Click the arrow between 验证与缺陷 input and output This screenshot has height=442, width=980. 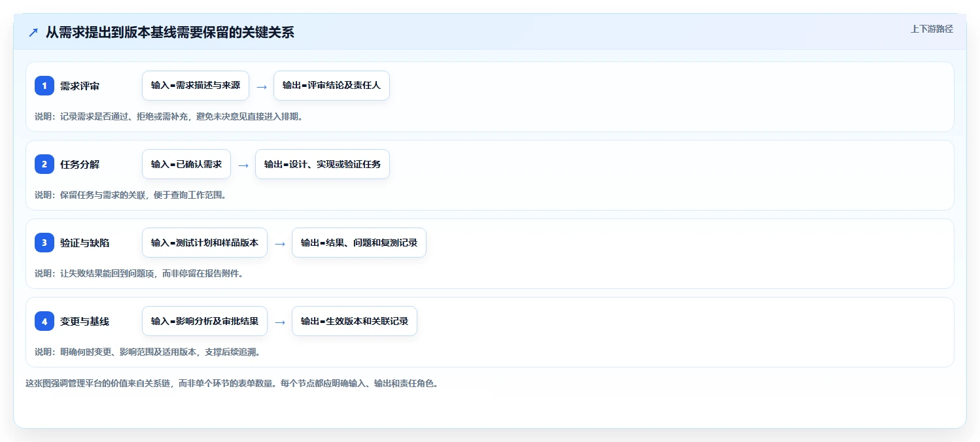(x=280, y=243)
